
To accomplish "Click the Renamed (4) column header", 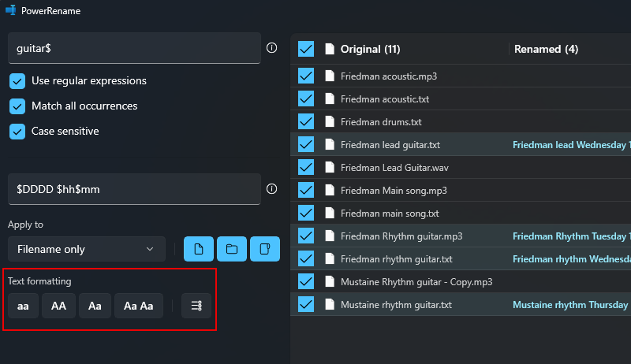I will (x=546, y=49).
